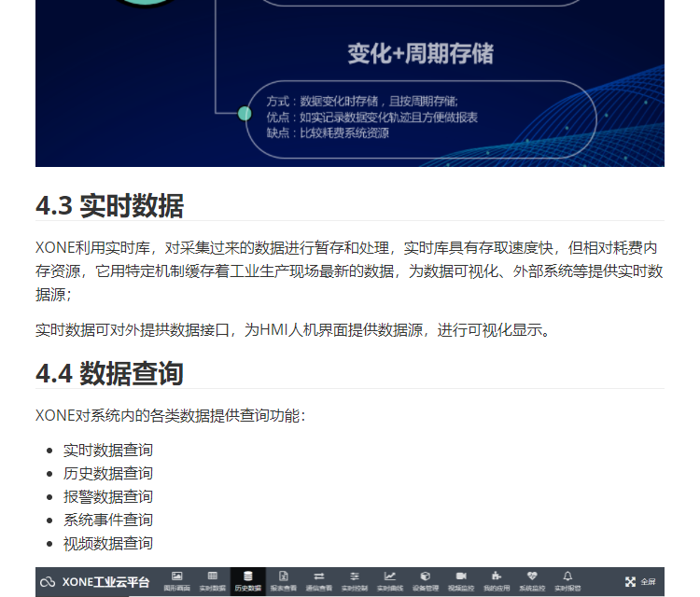The image size is (700, 597).
Task: Click the 变化+周期存储 diagram title
Action: [421, 53]
